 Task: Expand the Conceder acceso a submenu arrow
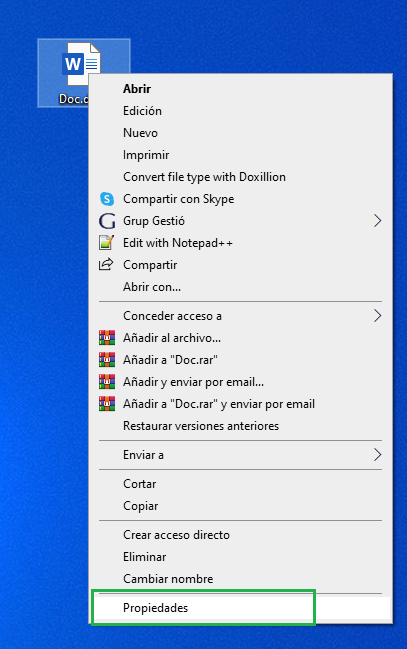377,316
